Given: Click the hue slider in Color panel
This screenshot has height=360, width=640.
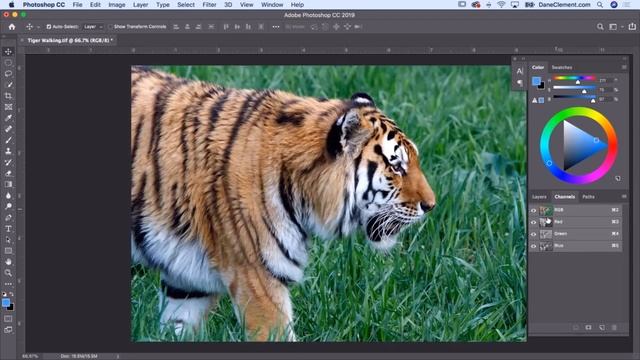Looking at the screenshot, I should tap(574, 78).
